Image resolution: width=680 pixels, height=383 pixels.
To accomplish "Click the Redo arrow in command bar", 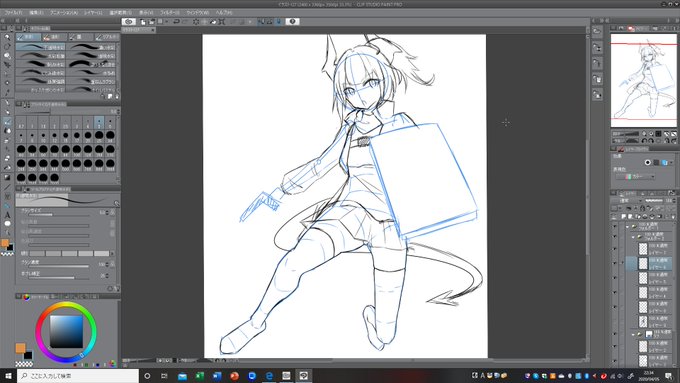I will [x=185, y=22].
